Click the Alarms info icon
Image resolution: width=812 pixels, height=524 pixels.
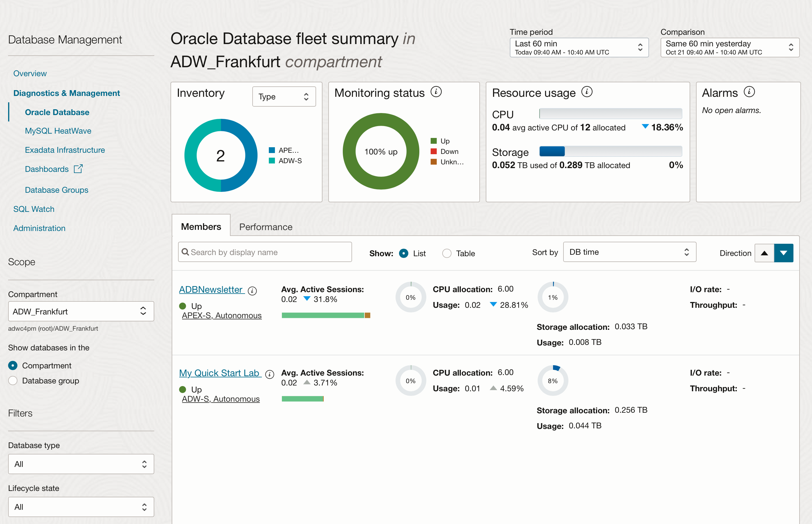pyautogui.click(x=749, y=92)
